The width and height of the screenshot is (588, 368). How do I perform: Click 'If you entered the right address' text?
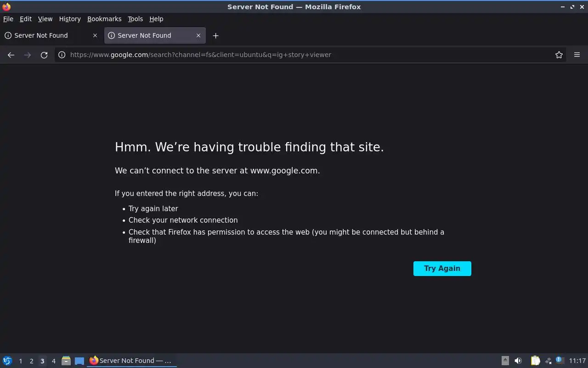pos(187,194)
